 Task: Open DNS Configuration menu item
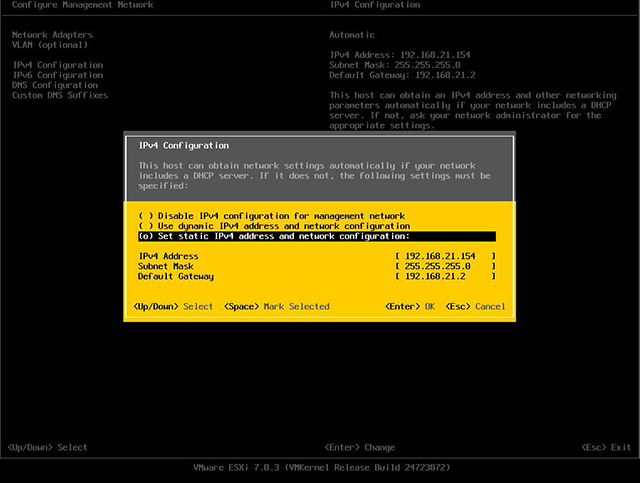[55, 85]
